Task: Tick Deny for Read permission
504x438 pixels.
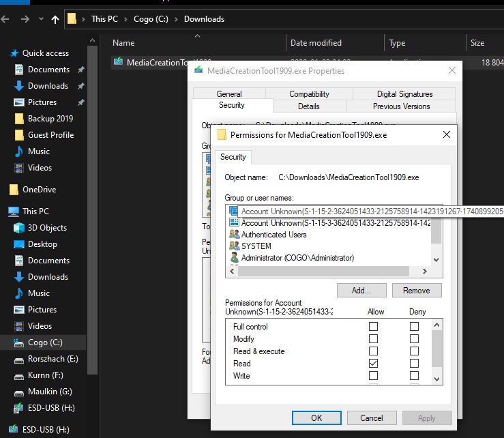Action: pos(415,364)
